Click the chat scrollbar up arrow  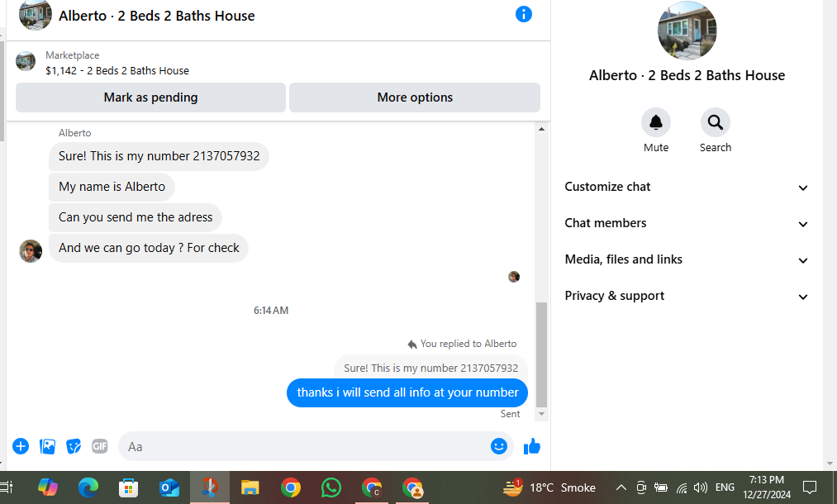(x=541, y=129)
